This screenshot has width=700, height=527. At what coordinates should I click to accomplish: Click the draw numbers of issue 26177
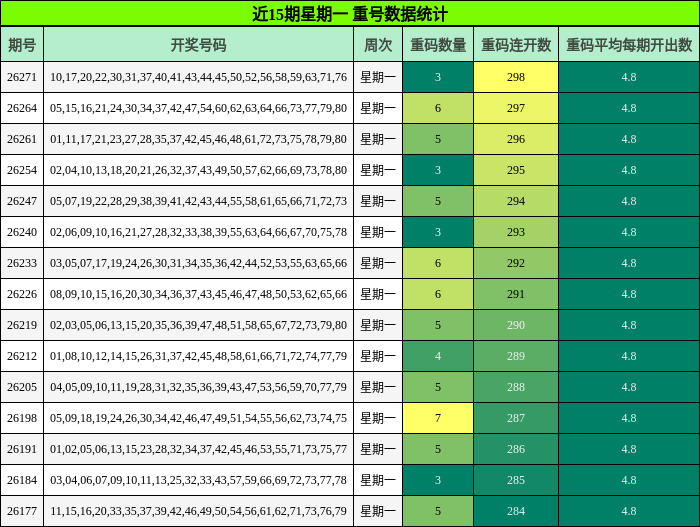click(199, 511)
